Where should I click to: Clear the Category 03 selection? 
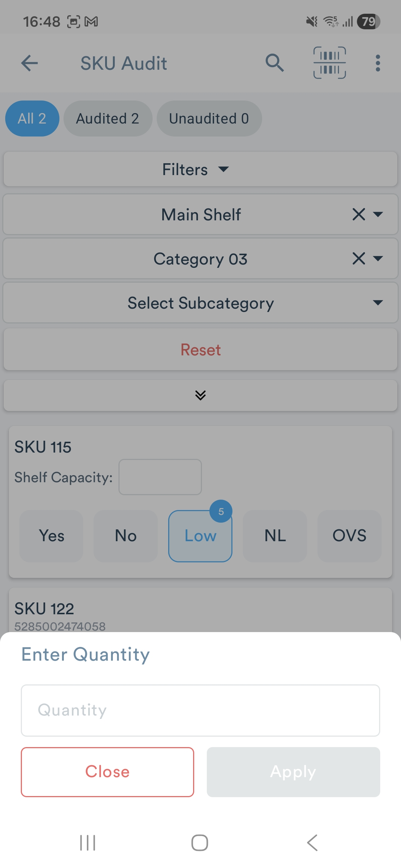(x=359, y=258)
